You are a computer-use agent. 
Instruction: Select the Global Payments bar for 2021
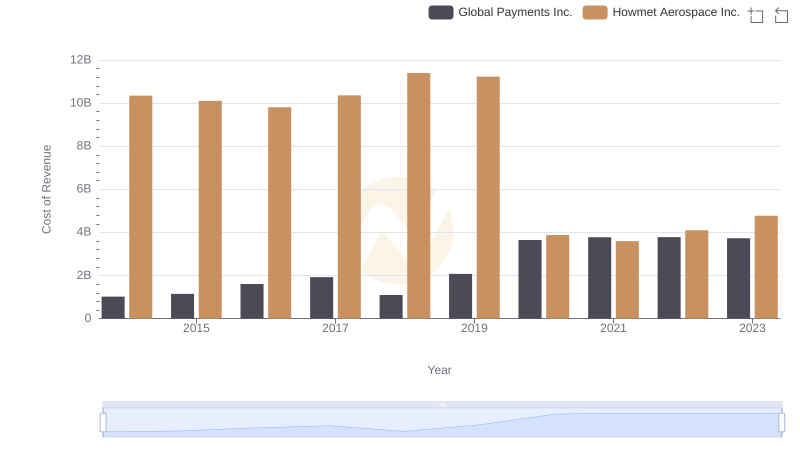599,278
